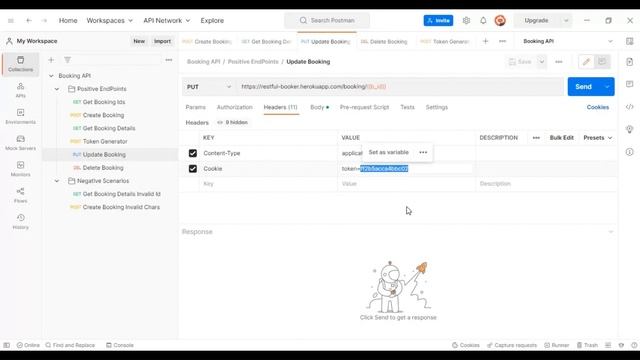Open the code snippet icon

tap(629, 107)
